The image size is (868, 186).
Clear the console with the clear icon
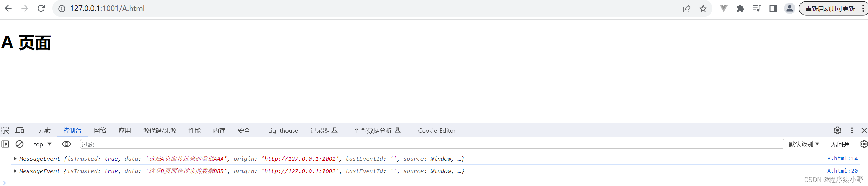click(20, 144)
